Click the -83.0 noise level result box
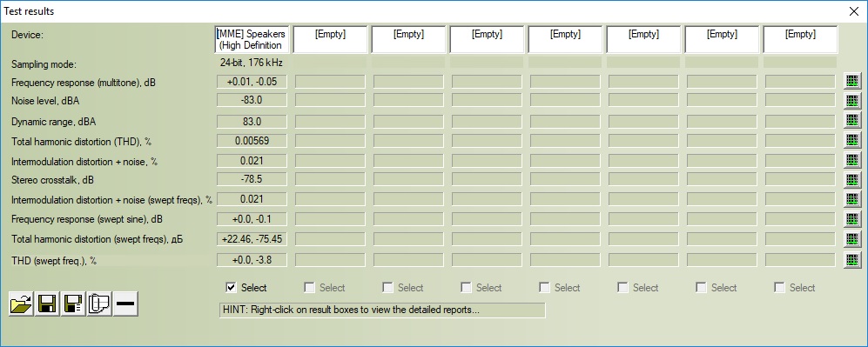This screenshot has height=347, width=868. (252, 100)
